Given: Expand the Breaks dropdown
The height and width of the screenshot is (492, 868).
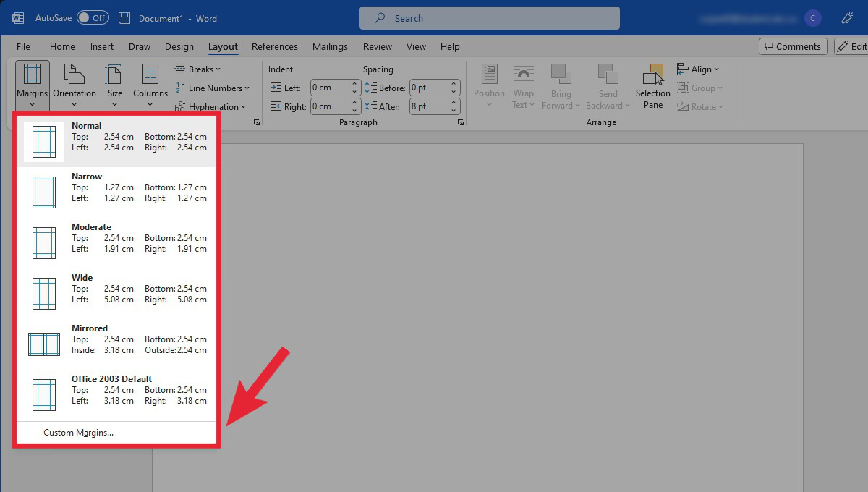Looking at the screenshot, I should (x=197, y=69).
